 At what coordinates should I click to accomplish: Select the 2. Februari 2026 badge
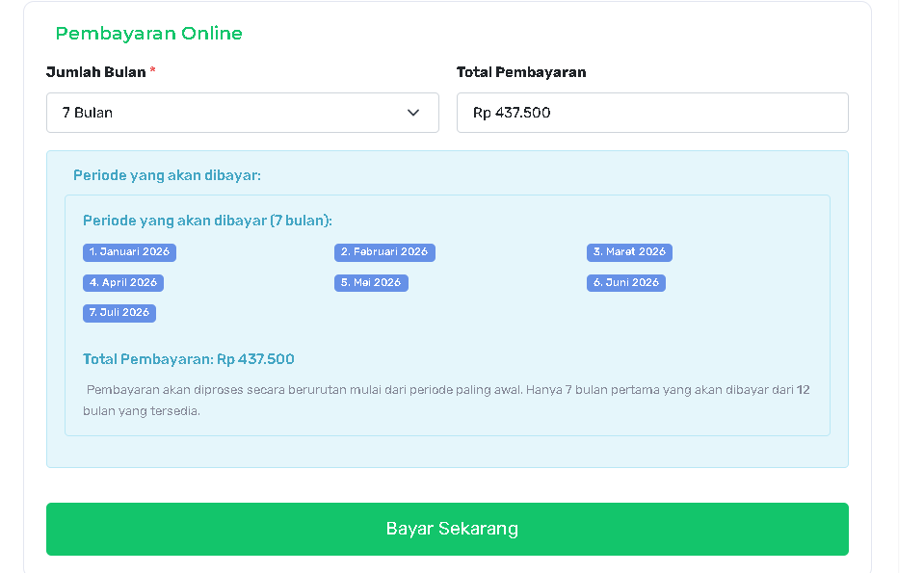pyautogui.click(x=384, y=252)
